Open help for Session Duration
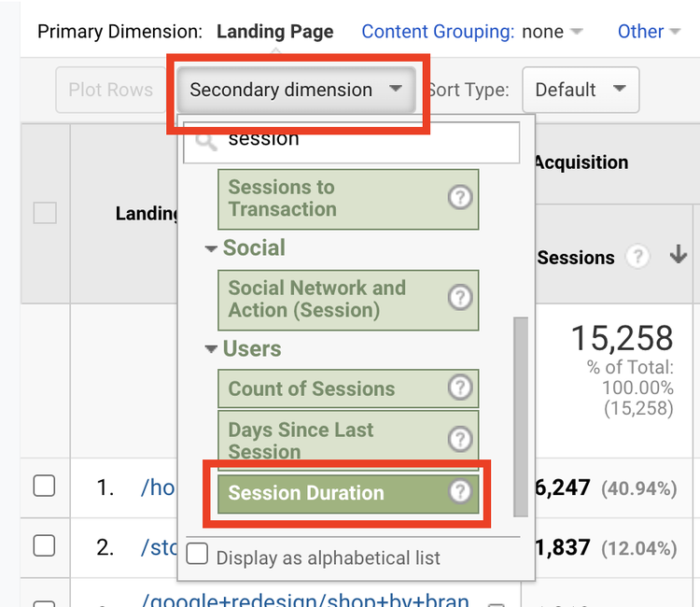Screen dimensions: 700x607 (x=460, y=492)
